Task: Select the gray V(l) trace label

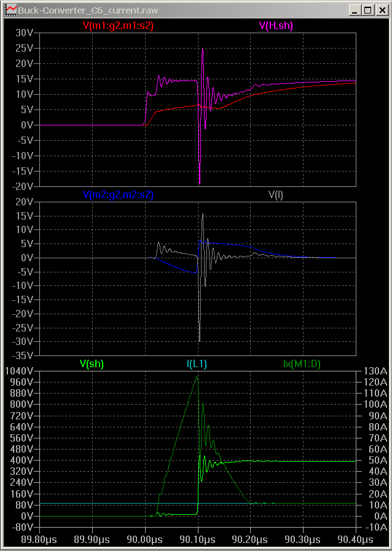Action: point(276,195)
